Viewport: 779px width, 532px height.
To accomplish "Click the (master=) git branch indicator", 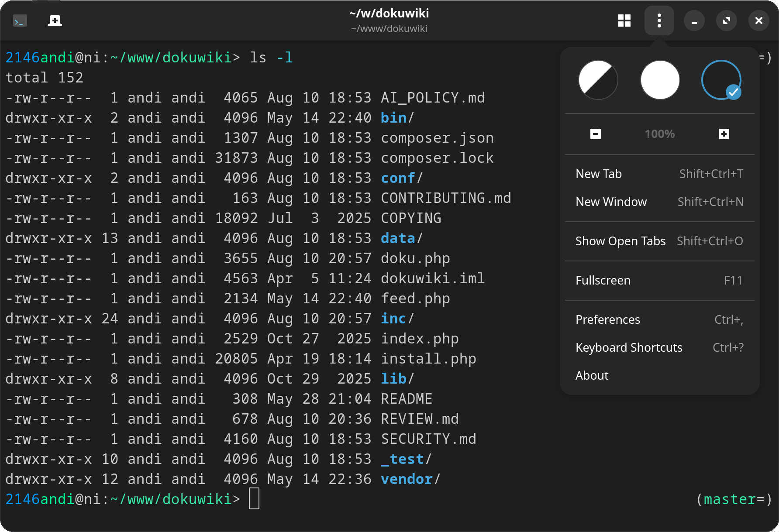I will click(x=734, y=499).
